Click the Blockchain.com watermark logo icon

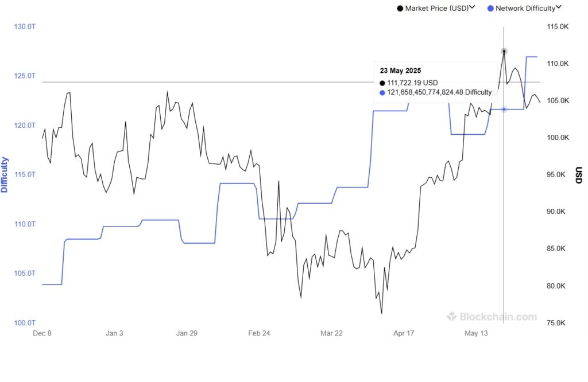pyautogui.click(x=451, y=317)
